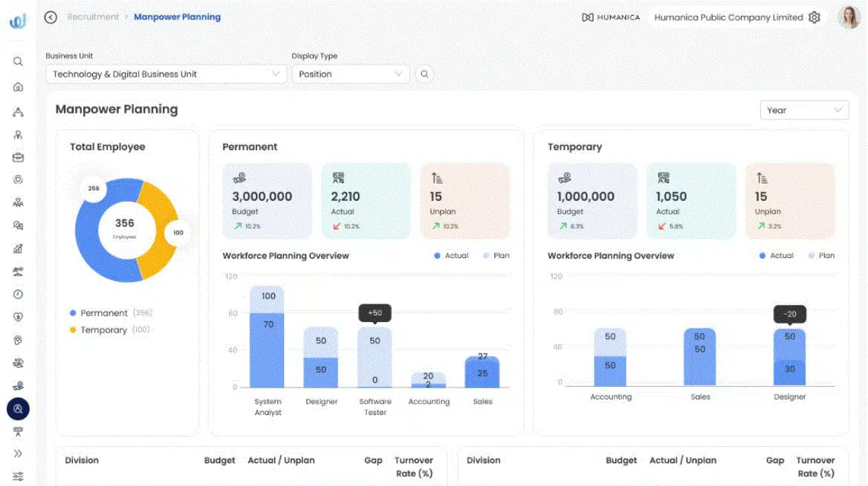Screen dimensions: 868x486
Task: Toggle Plan legend in Permanent overview chart
Action: coord(495,255)
